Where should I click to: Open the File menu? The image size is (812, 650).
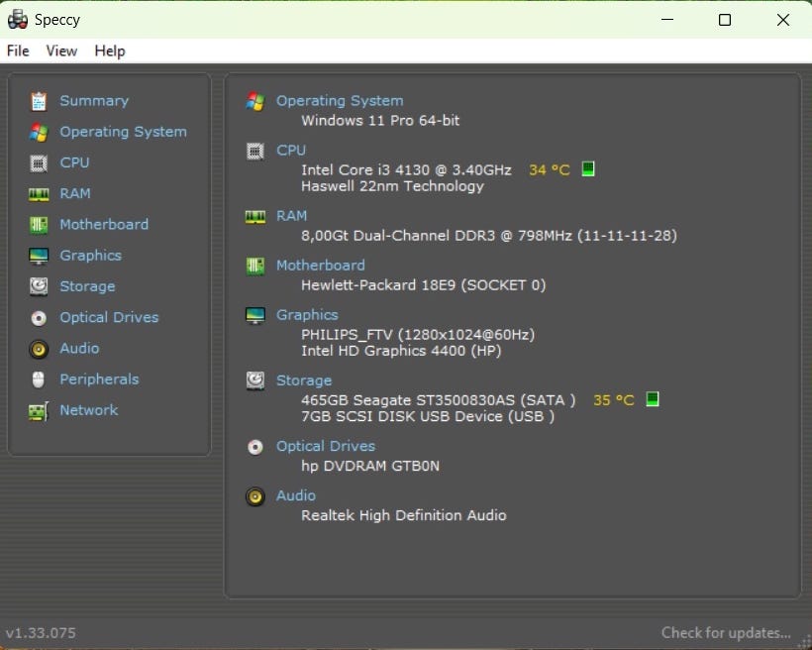[18, 51]
